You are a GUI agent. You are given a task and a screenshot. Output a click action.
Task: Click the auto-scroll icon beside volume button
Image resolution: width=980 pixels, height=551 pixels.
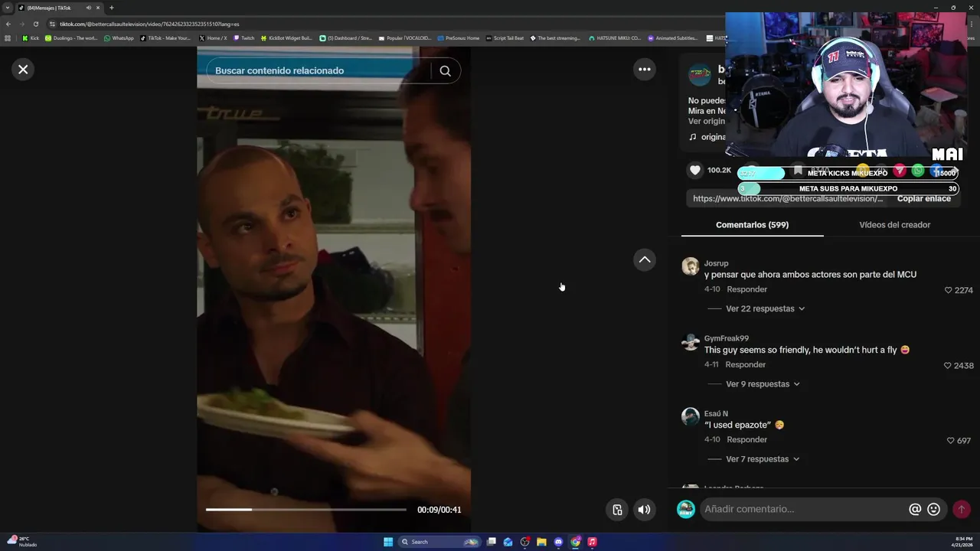[617, 510]
